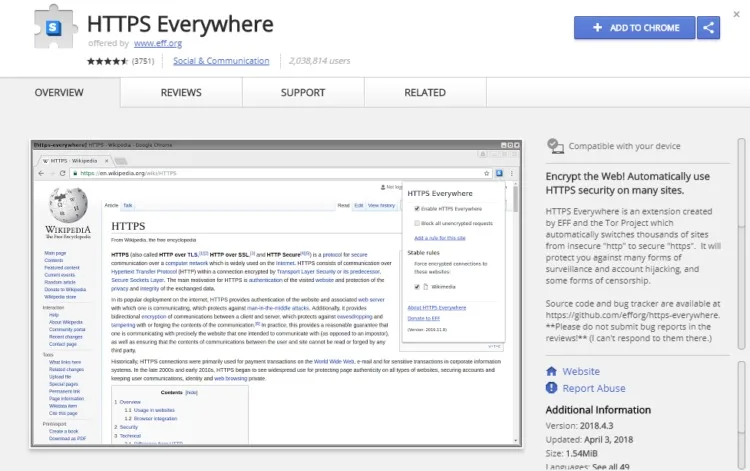Screen dimensions: 750x471
Task: Open the www.eff.org publisher link
Action: coord(158,43)
